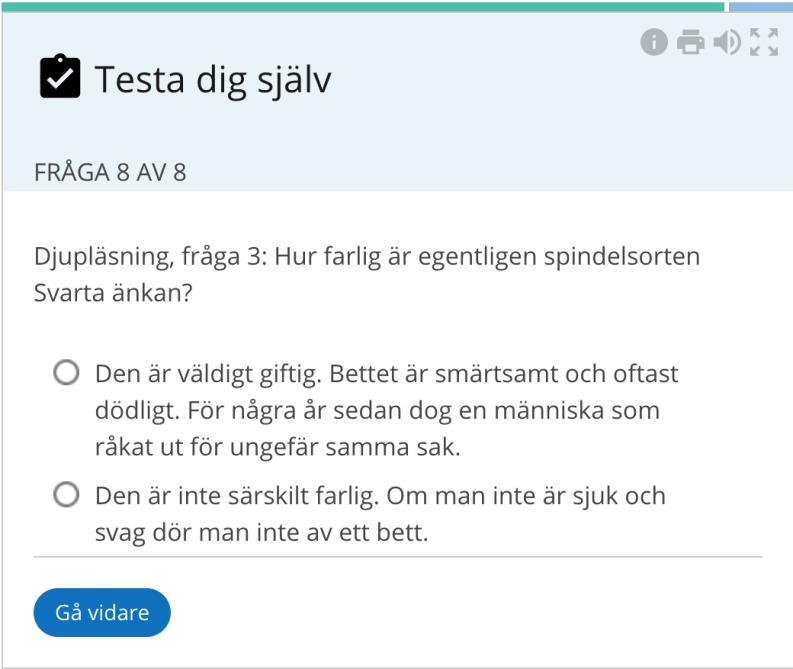The width and height of the screenshot is (793, 669).
Task: Click the info icon in header
Action: pos(654,42)
